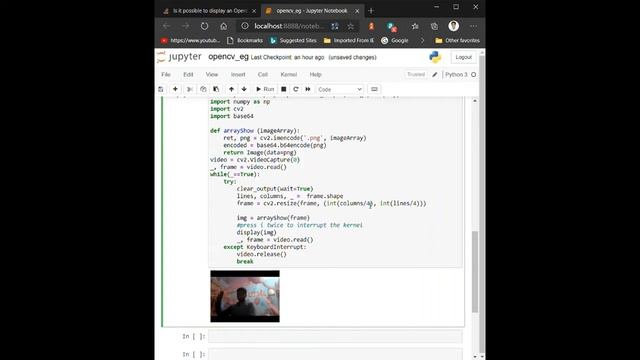This screenshot has width=640, height=360.
Task: Click the teal extension icon with red badge
Action: pos(392,27)
